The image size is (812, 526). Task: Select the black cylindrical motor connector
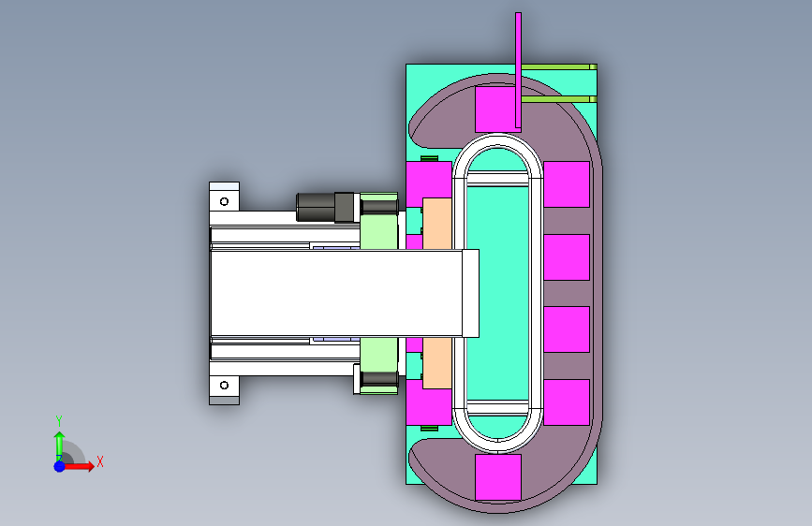pyautogui.click(x=325, y=207)
